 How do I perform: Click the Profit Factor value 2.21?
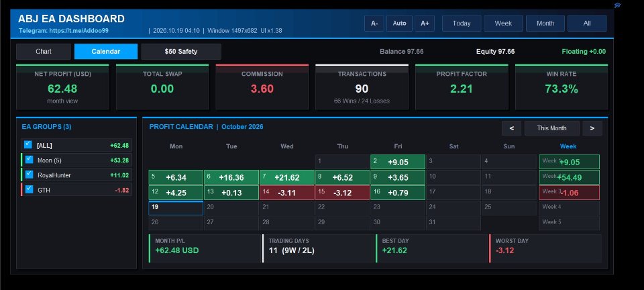462,89
